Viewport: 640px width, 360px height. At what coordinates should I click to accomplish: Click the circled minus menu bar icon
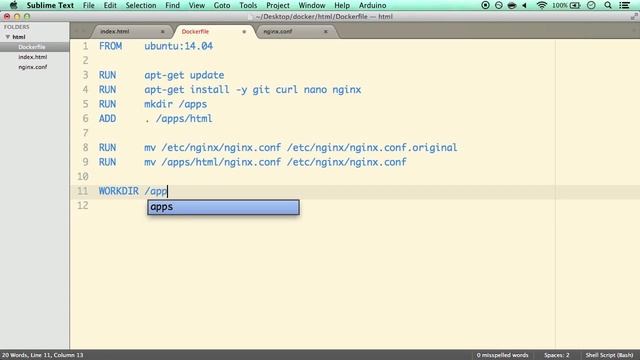click(x=498, y=5)
